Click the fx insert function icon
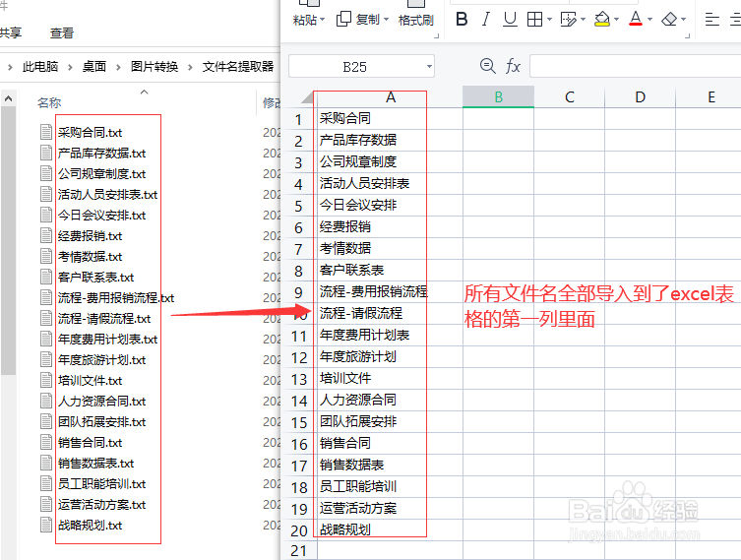 [x=513, y=66]
